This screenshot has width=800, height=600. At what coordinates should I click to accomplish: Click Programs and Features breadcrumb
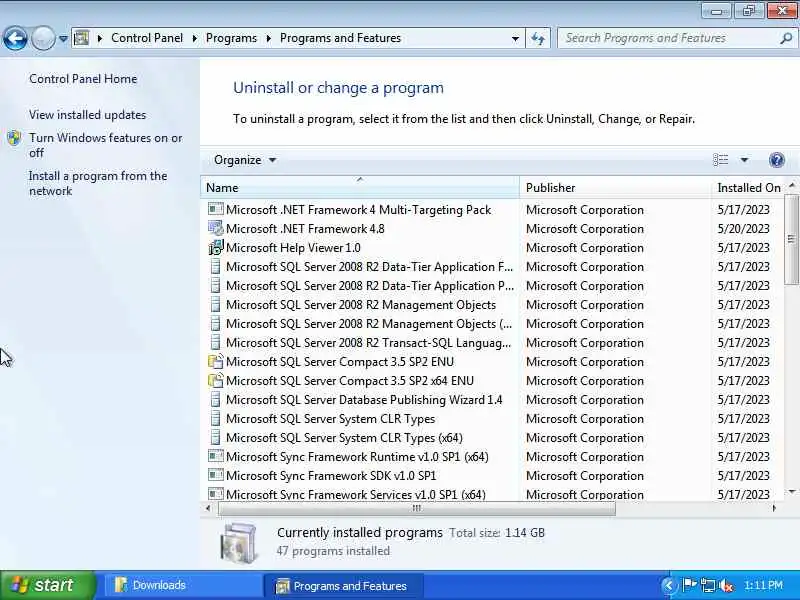[340, 38]
